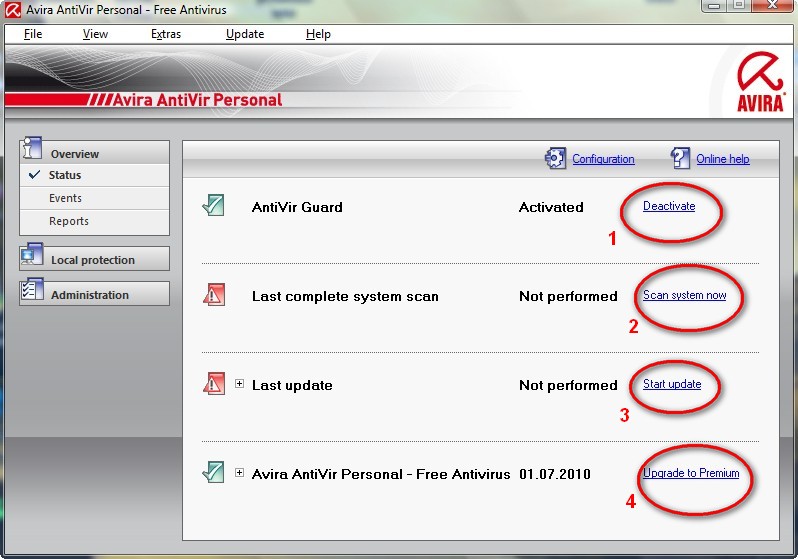The image size is (798, 559).
Task: Click Deactivate for AntiVir Guard
Action: point(669,206)
